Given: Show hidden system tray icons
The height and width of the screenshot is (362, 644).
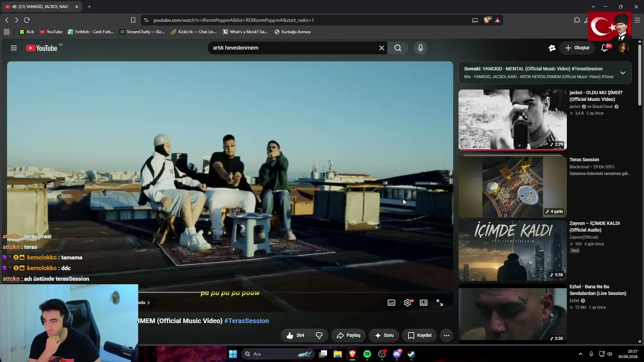Looking at the screenshot, I should (x=580, y=354).
